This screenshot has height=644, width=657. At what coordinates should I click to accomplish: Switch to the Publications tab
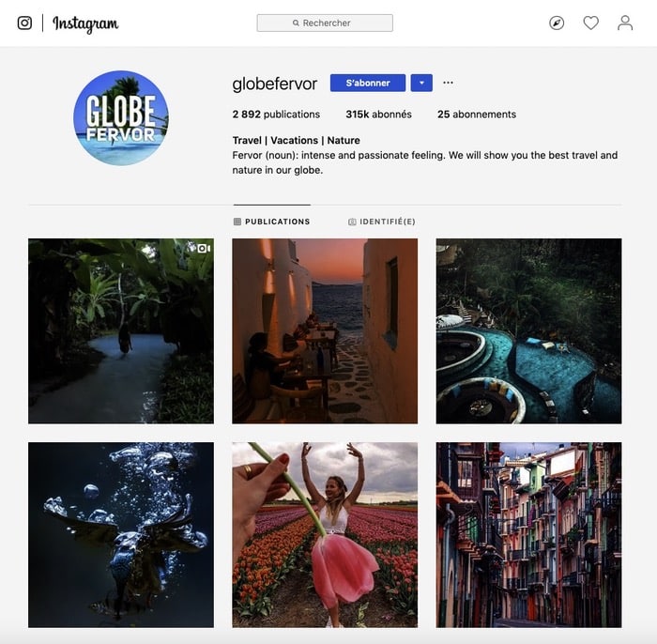tap(271, 222)
